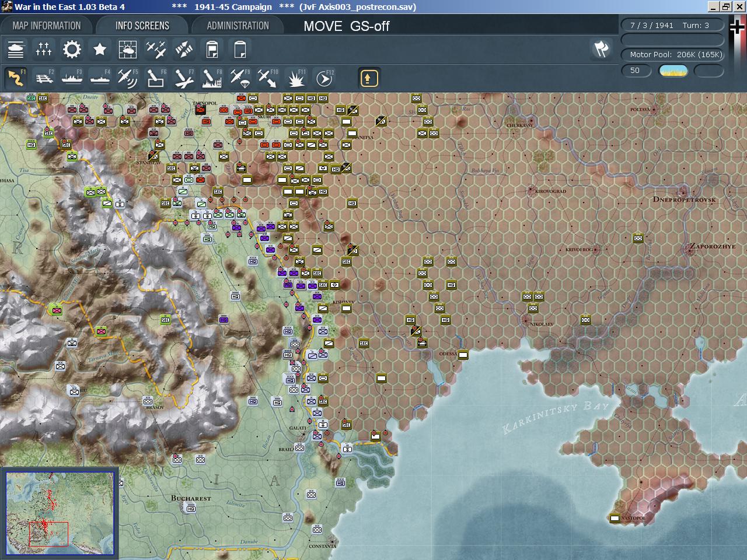The width and height of the screenshot is (747, 560).
Task: Select F2 rail movement mode
Action: (x=44, y=78)
